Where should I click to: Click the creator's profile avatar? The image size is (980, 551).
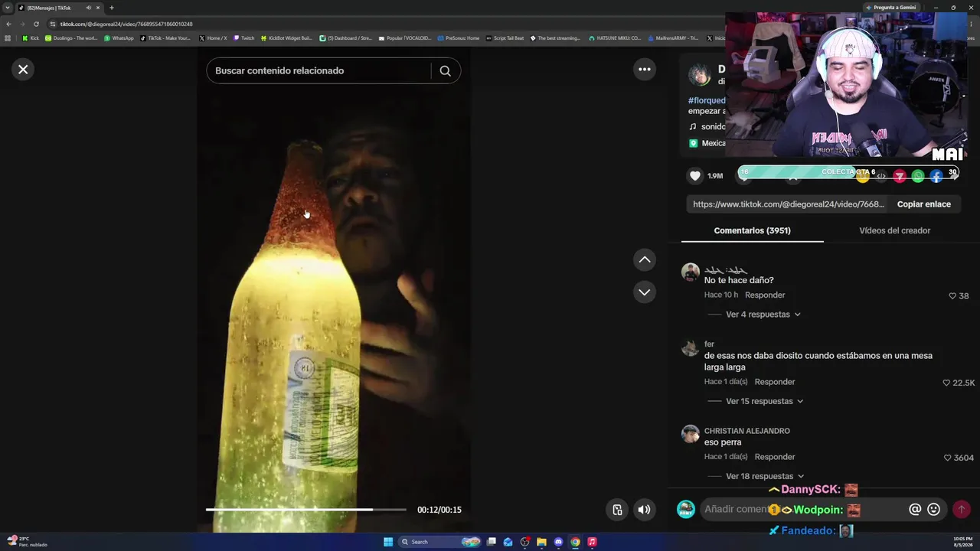point(699,75)
